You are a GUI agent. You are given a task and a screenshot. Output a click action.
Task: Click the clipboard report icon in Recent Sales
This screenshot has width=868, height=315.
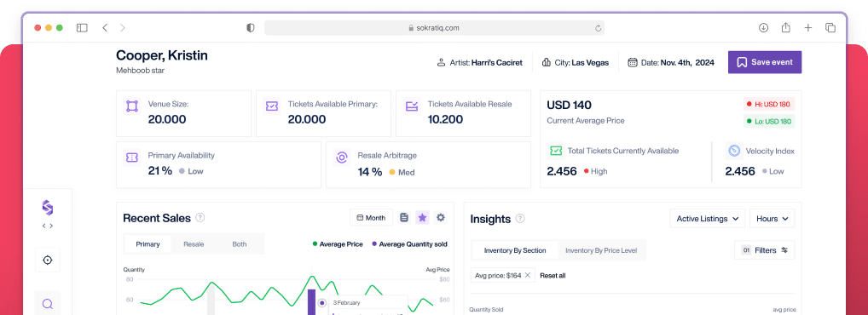(x=404, y=218)
